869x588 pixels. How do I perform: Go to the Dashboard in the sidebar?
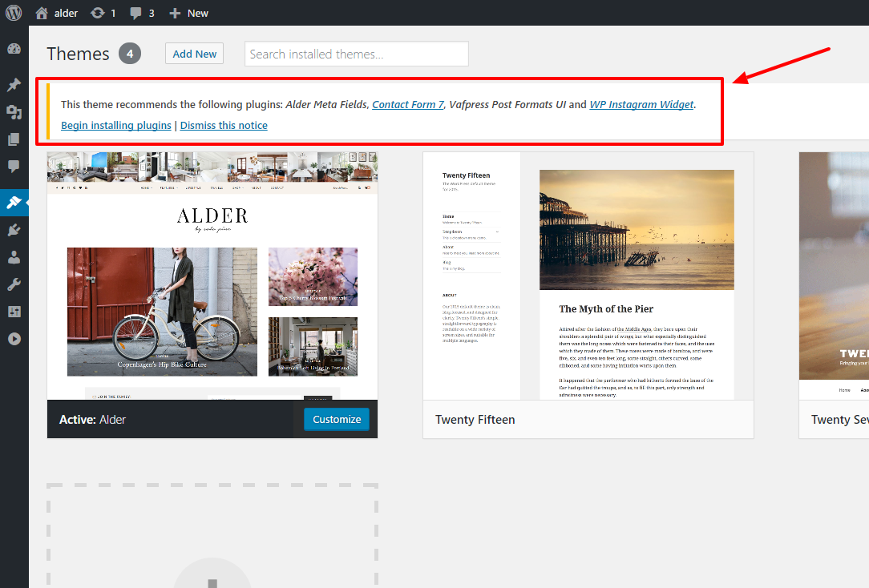(x=14, y=49)
